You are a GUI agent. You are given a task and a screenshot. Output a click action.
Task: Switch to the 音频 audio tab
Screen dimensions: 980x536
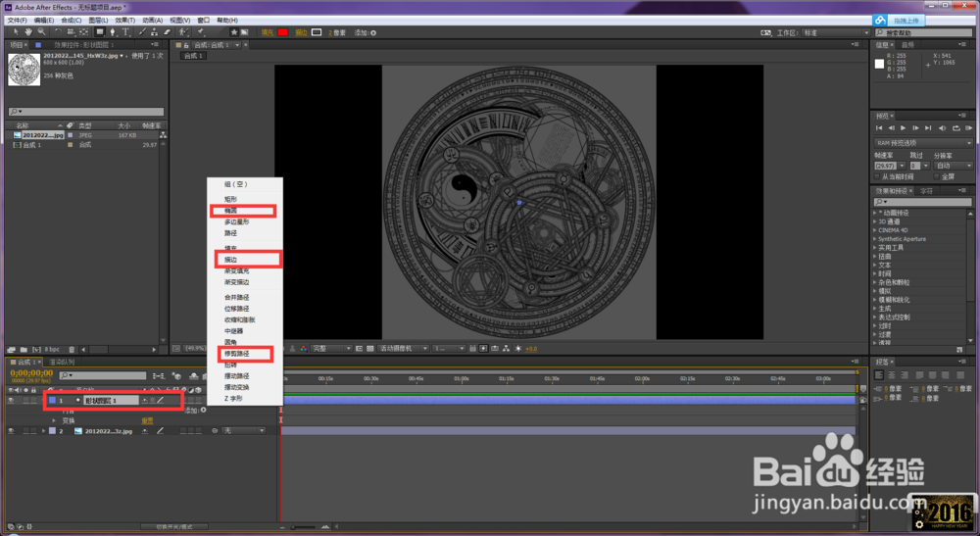tap(908, 45)
